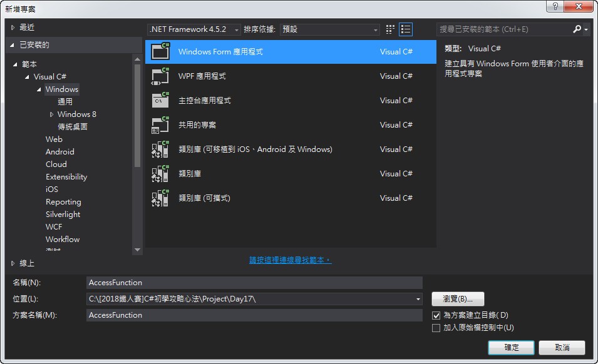Viewport: 598px width, 364px height.
Task: Click the 方案名稱 AccessFunction input field
Action: pos(254,315)
